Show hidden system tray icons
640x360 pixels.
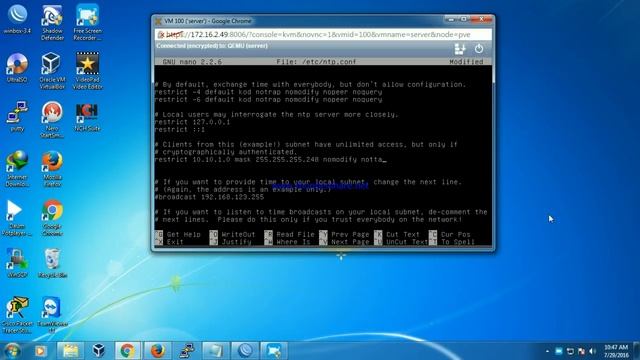tap(547, 351)
